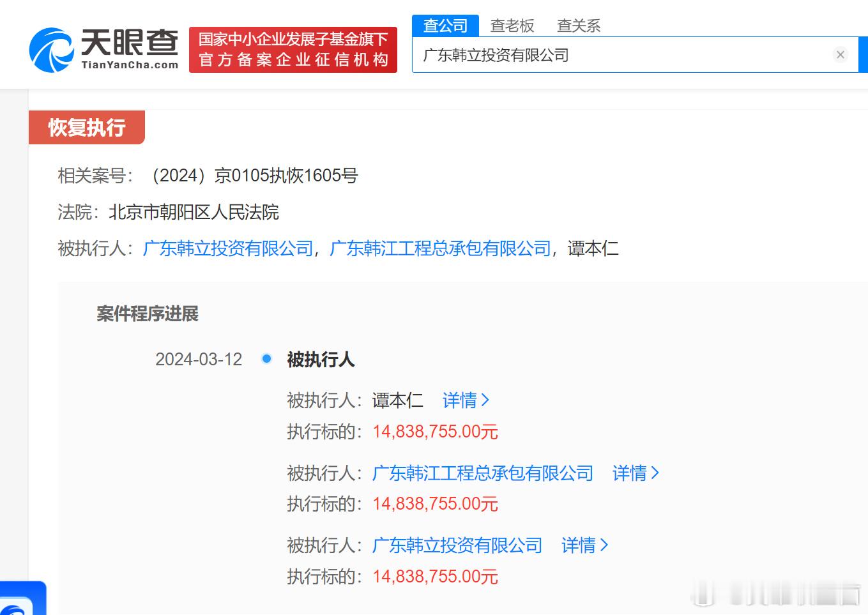Image resolution: width=868 pixels, height=615 pixels.
Task: Click chevron arrow next to 谭本仁 详情
Action: click(485, 400)
